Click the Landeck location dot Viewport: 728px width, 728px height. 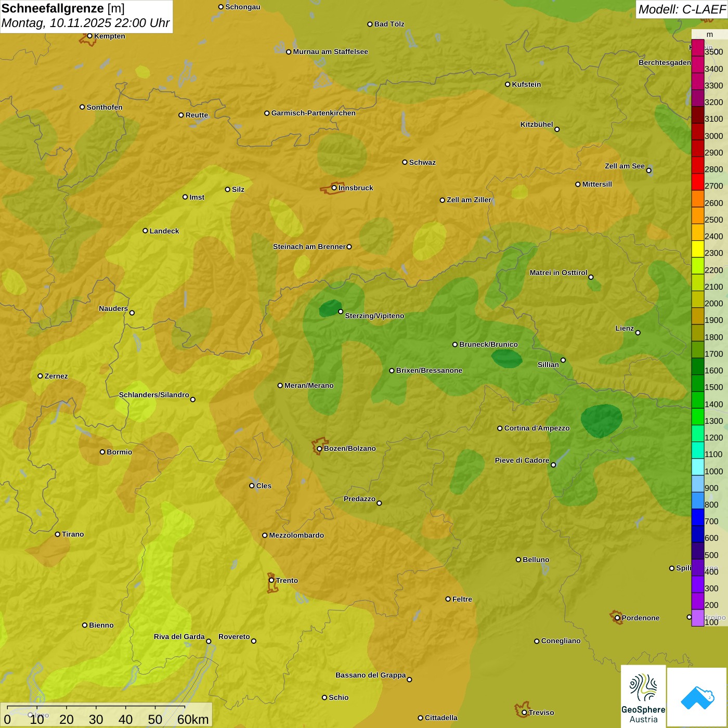145,231
